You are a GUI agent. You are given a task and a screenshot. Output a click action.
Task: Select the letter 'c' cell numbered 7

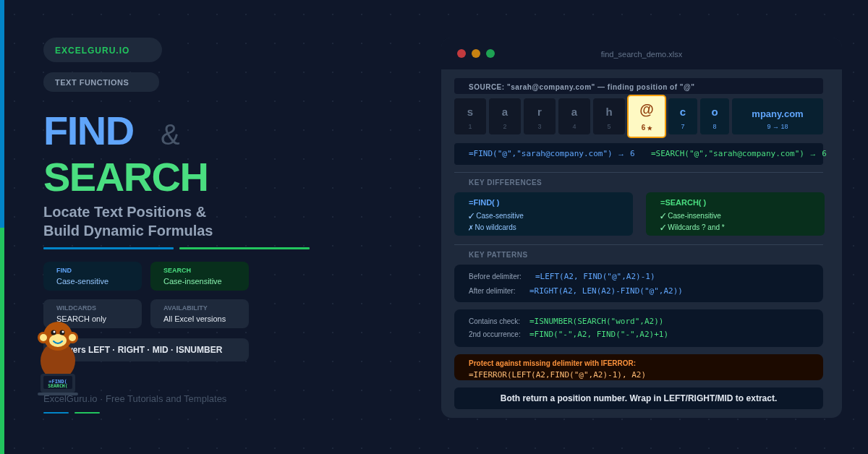[683, 116]
